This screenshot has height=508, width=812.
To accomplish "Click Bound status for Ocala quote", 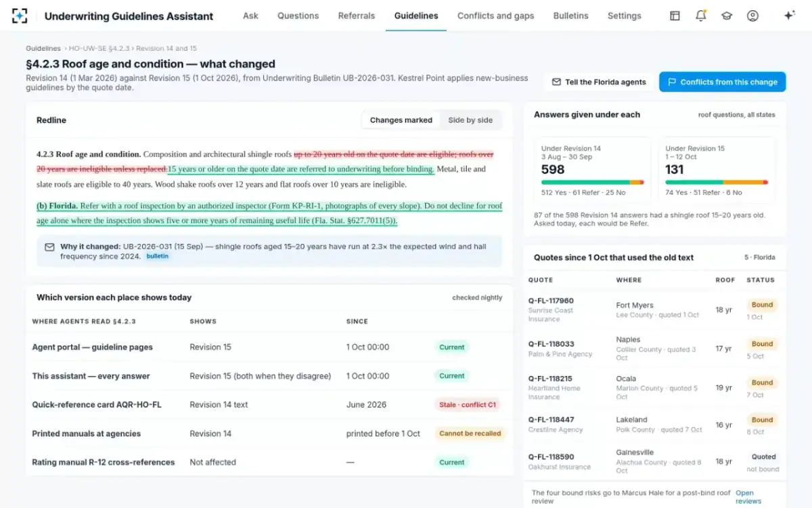I will point(762,383).
